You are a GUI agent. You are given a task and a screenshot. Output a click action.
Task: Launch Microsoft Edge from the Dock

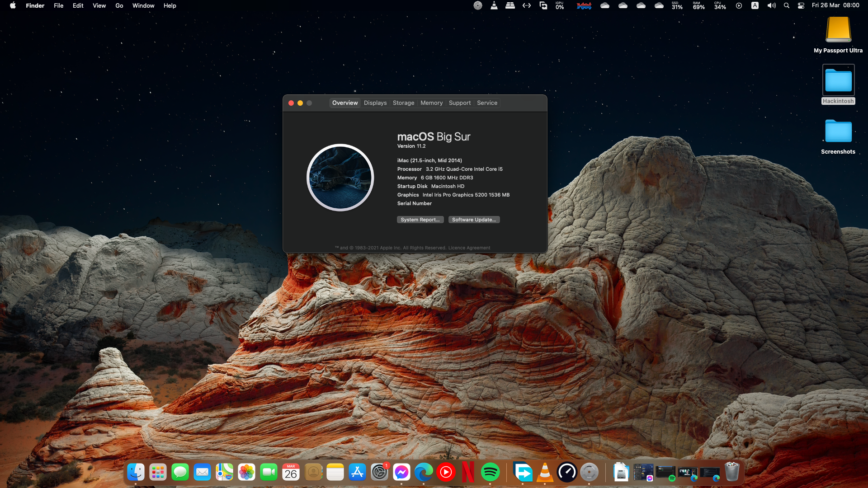[424, 473]
